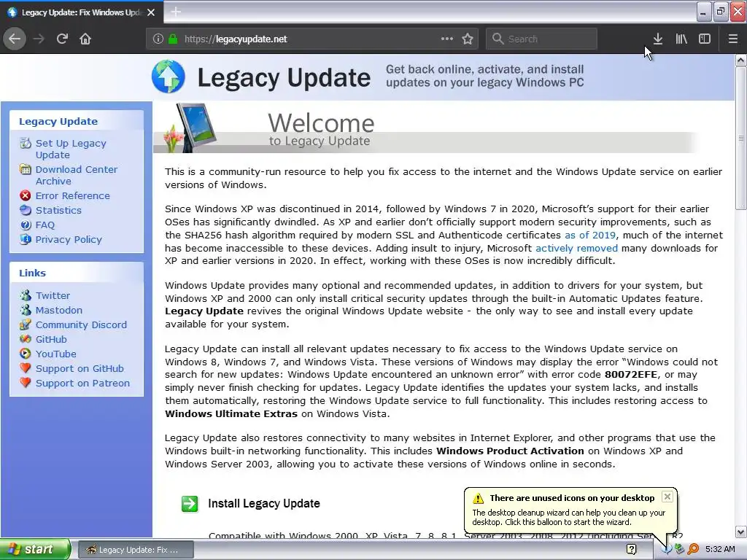Click the vertical scrollbar thumb

point(740,138)
